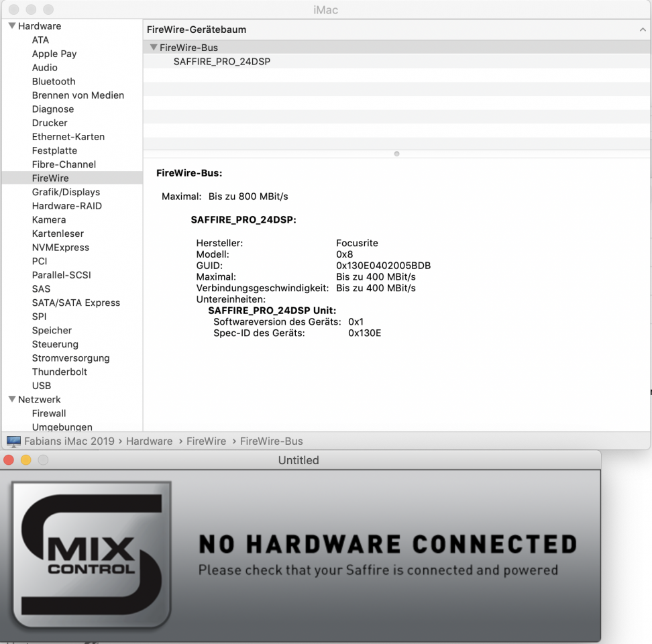
Task: Click the Spec-ID value 0x130E
Action: [364, 333]
